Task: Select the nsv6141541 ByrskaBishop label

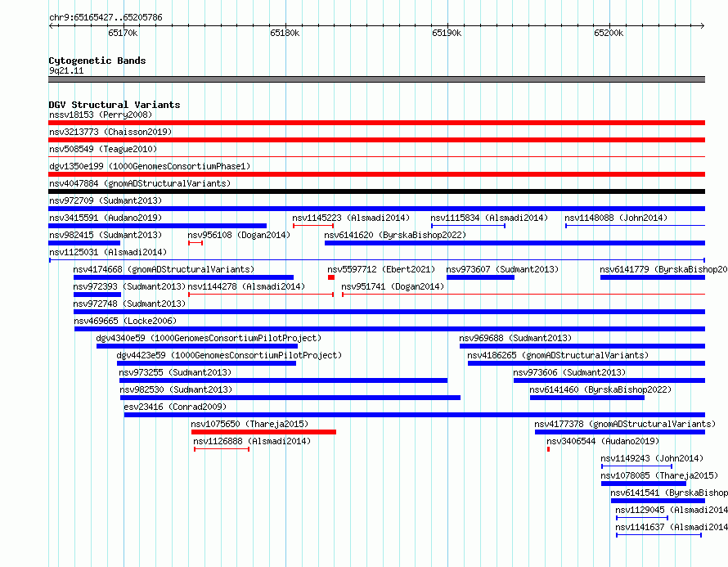Action: 669,493
